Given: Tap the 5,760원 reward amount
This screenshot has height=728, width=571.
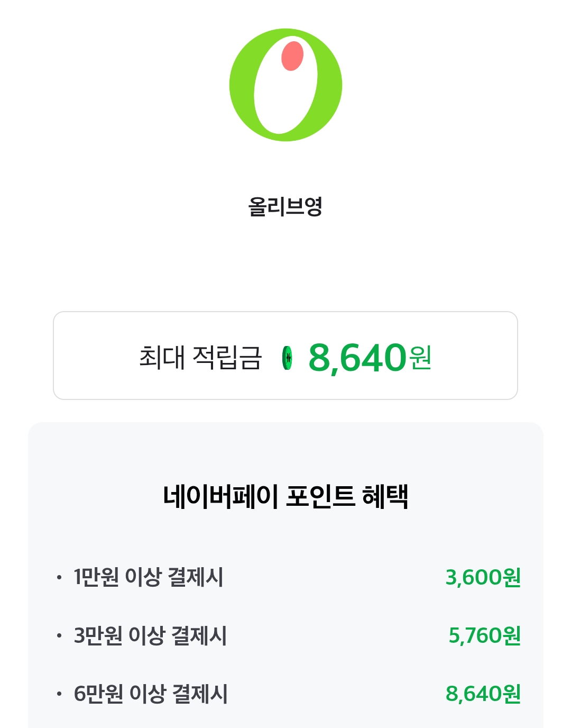Looking at the screenshot, I should pyautogui.click(x=485, y=635).
